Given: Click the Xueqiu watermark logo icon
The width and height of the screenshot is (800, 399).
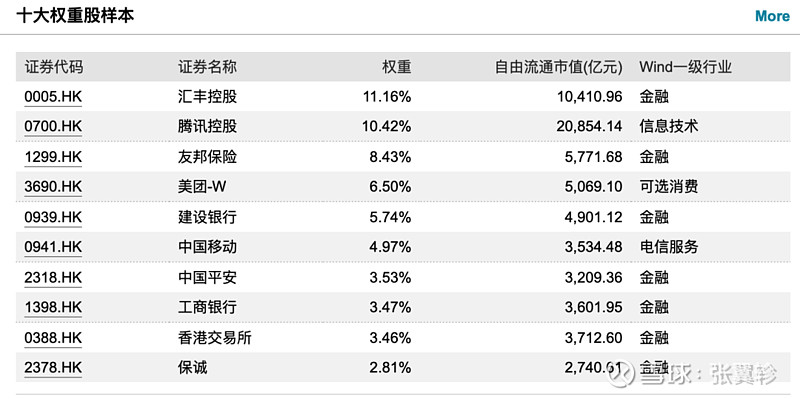Looking at the screenshot, I should (x=624, y=375).
